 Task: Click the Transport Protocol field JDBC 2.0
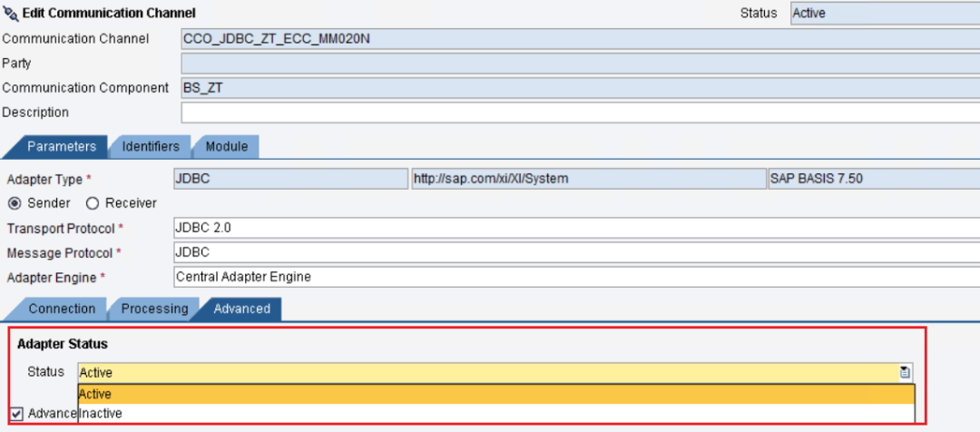pyautogui.click(x=576, y=228)
